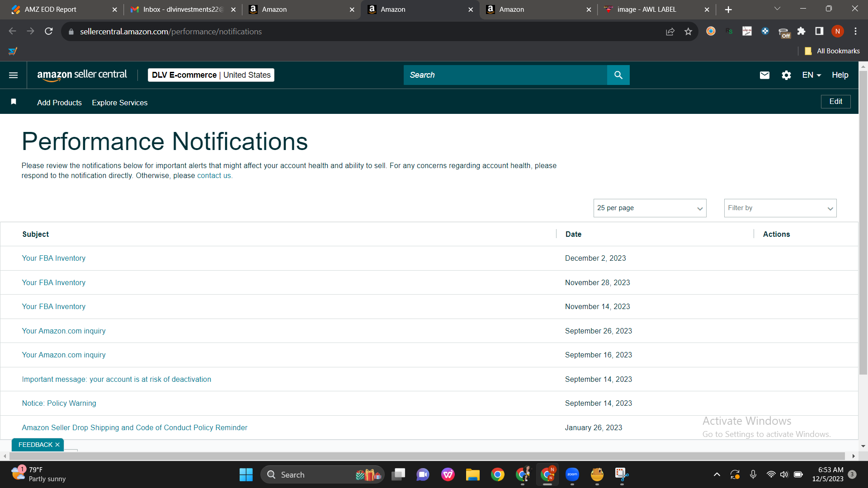
Task: Open FBA Inventory notice from November 14, 2023
Action: (x=54, y=306)
